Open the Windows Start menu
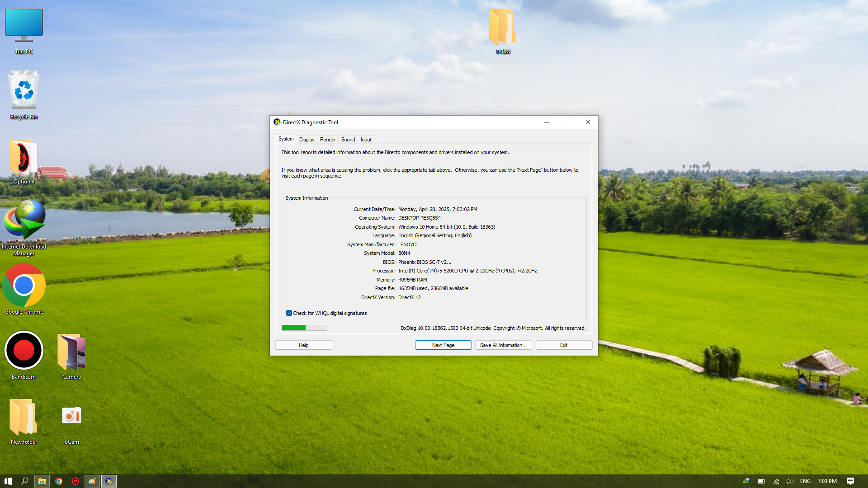Viewport: 868px width, 488px height. click(8, 481)
